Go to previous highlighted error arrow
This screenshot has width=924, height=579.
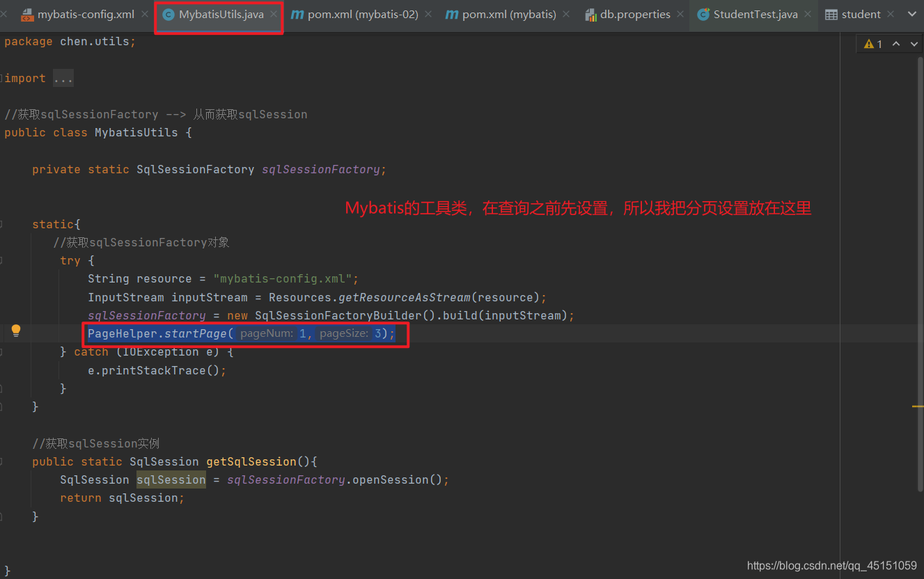click(896, 44)
